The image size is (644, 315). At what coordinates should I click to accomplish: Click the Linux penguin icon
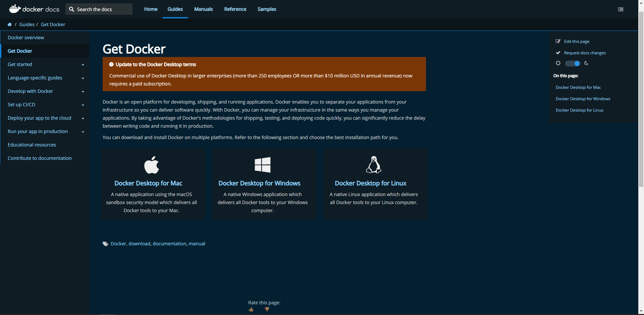click(374, 165)
